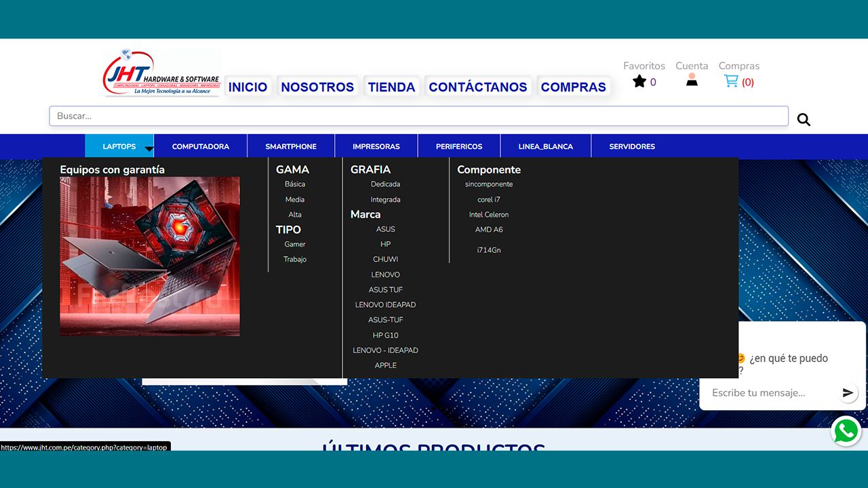Select LINEA_BLANCA category

tap(546, 146)
